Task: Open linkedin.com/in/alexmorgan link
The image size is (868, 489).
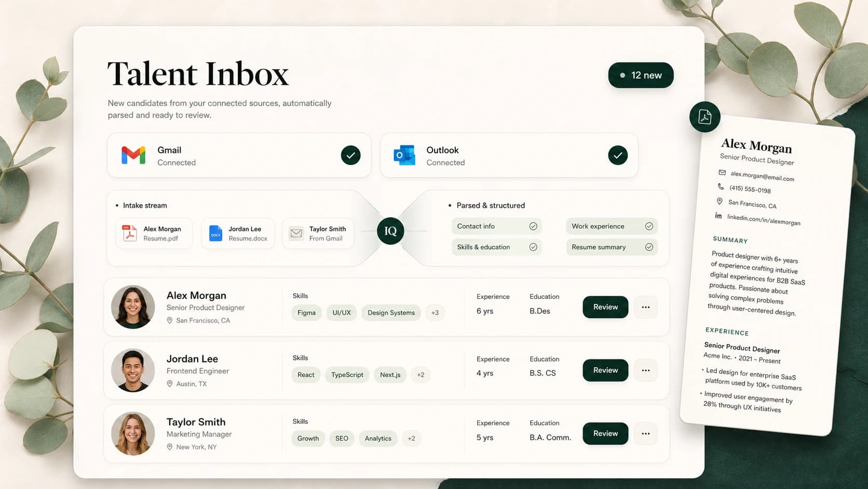Action: pos(764,220)
